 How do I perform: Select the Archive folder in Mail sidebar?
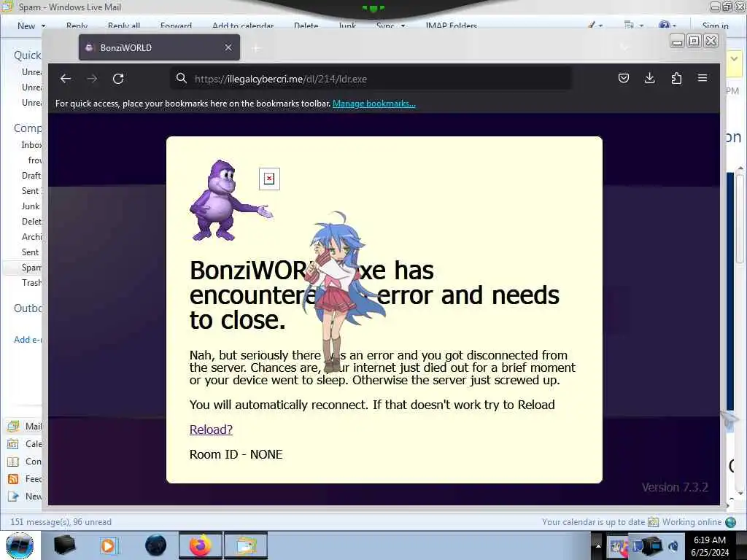[31, 237]
